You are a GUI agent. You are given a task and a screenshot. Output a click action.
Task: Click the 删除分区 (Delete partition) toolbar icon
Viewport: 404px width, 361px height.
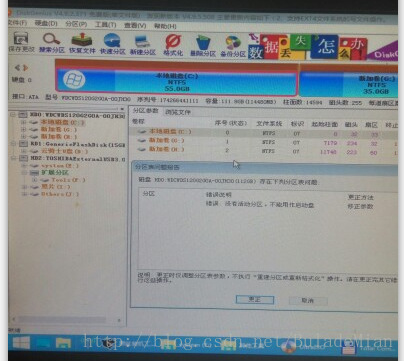(x=203, y=45)
